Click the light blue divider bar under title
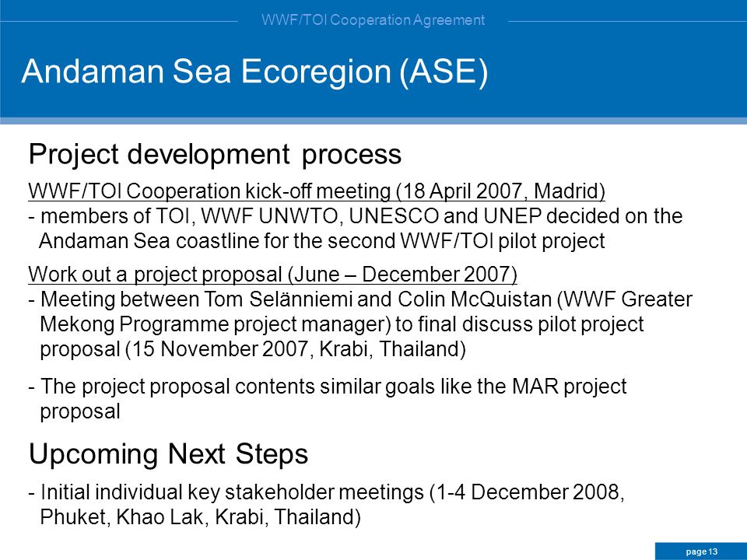 pyautogui.click(x=373, y=121)
